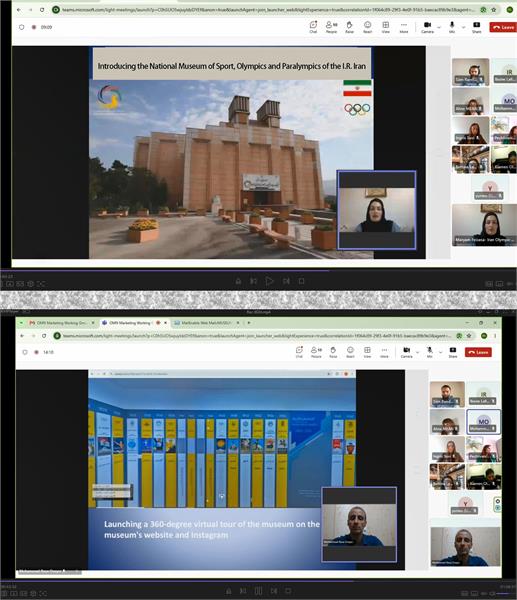Click the shield icon beside the 09:09 timer
The height and width of the screenshot is (600, 517).
tap(21, 27)
